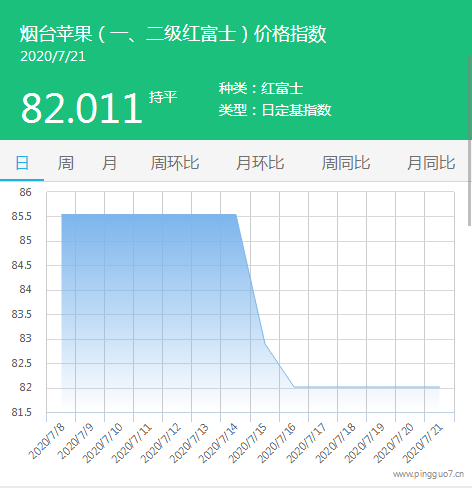Click the 种类：红富士 label

pos(261,89)
